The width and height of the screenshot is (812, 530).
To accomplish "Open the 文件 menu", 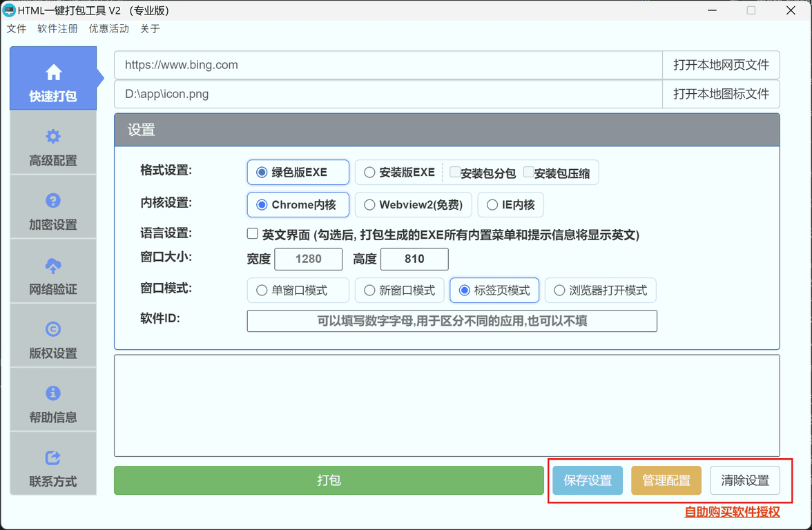I will [17, 29].
